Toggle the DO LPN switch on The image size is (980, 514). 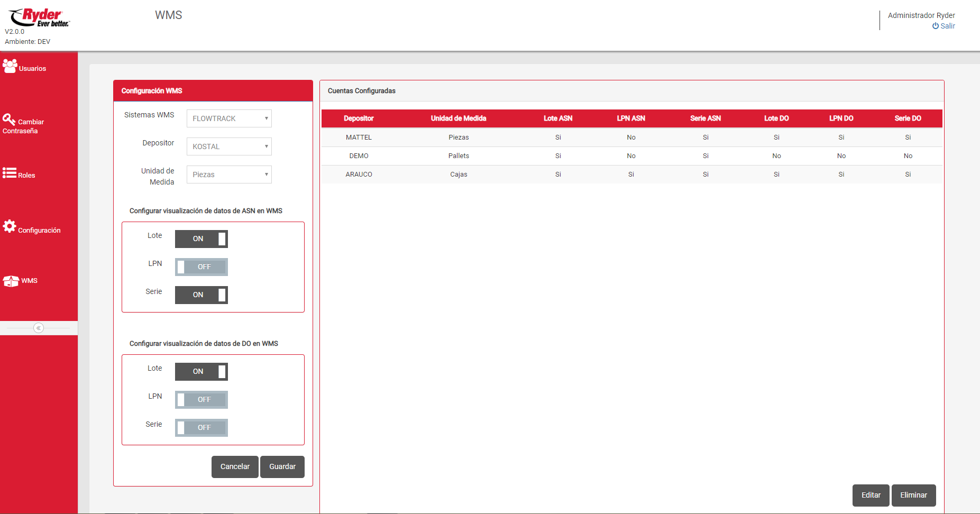point(201,400)
